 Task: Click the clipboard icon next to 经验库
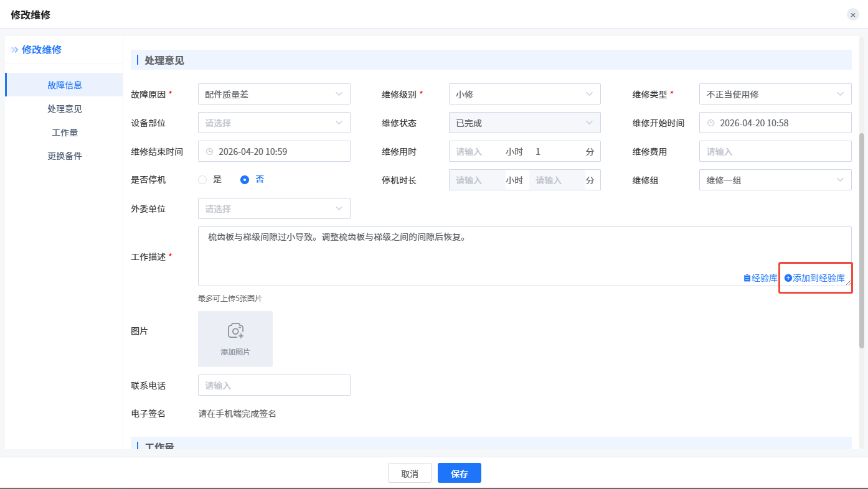(747, 278)
